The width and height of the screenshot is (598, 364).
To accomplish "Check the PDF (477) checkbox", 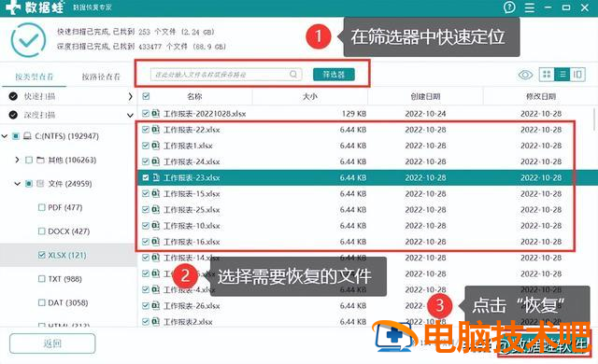I will [41, 207].
